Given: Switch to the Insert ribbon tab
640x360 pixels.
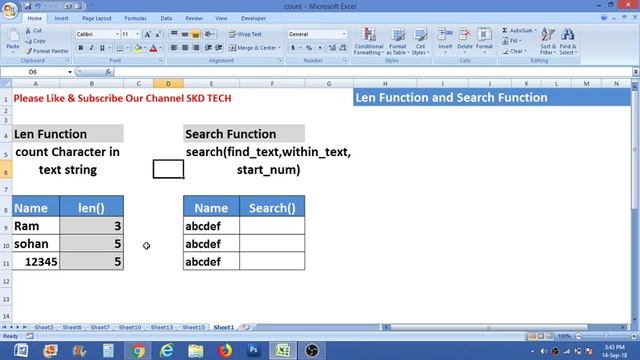Looking at the screenshot, I should 61,18.
